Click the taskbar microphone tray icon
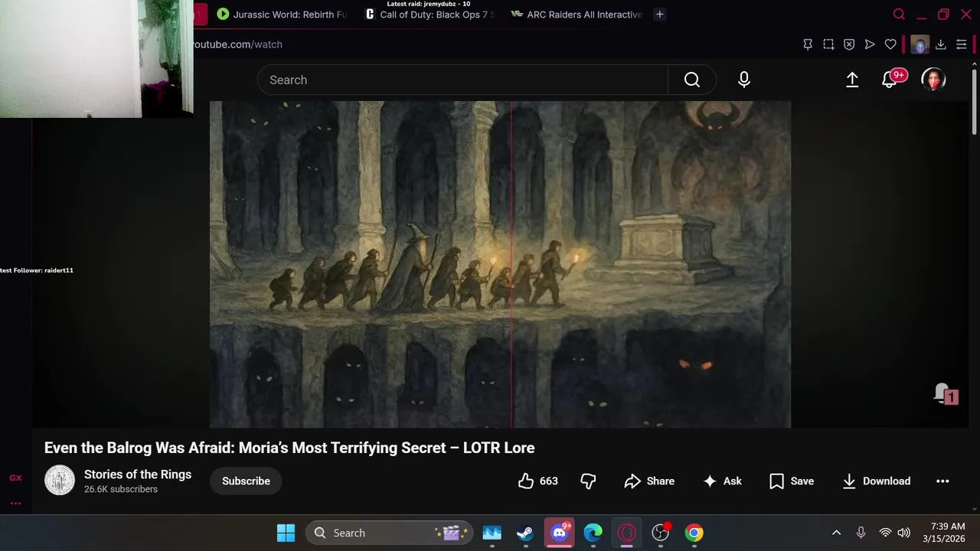 pyautogui.click(x=861, y=533)
